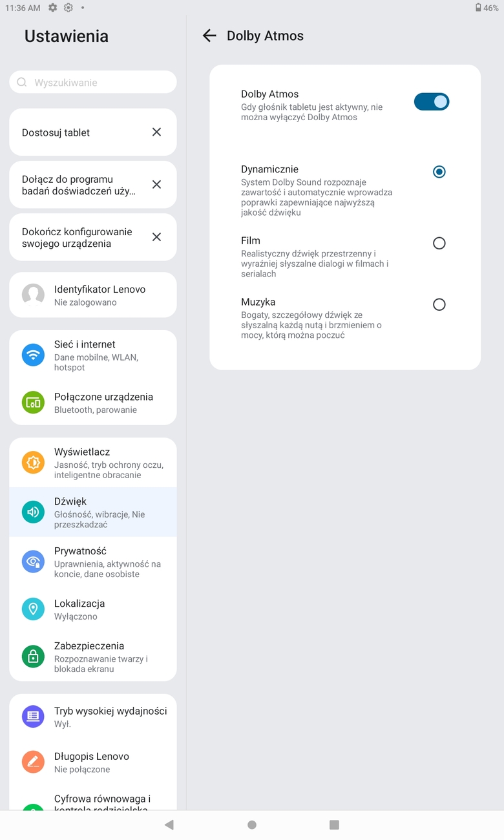
Task: Click the Wyszukiwanie search field
Action: [93, 82]
